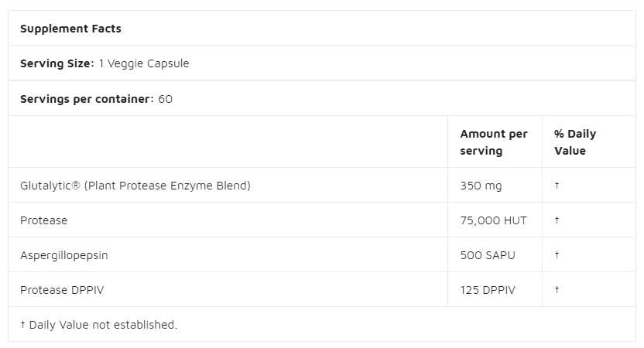Click the % Daily Value column header

point(575,142)
